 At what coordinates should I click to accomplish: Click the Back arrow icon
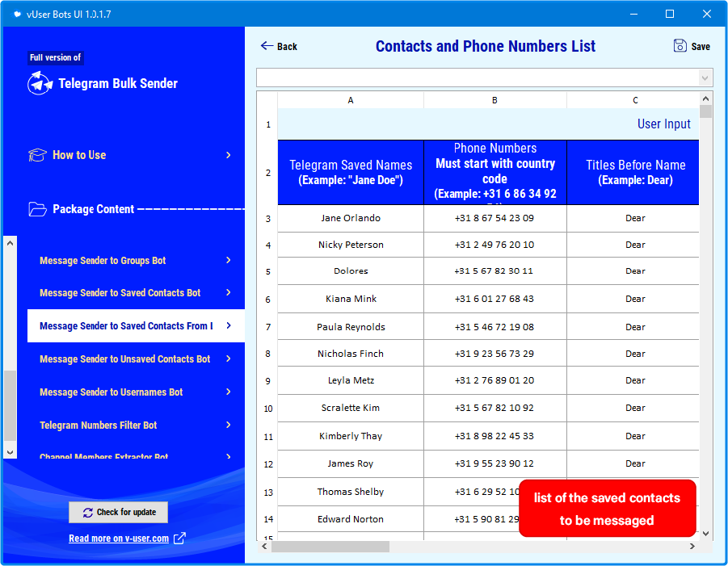pos(267,46)
